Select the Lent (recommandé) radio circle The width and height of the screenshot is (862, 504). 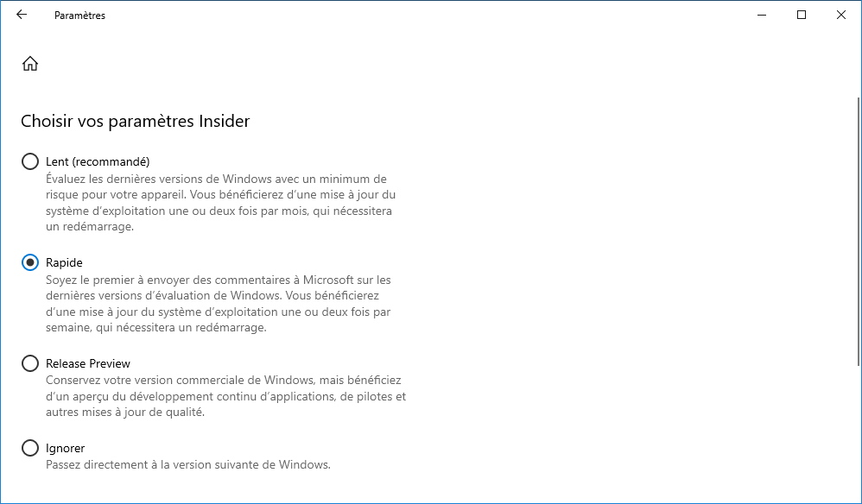click(30, 161)
